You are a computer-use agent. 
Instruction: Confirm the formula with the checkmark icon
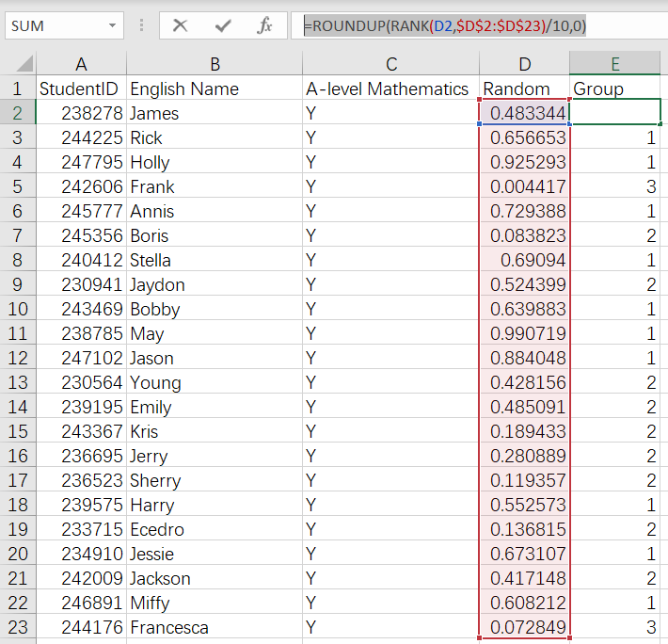coord(223,25)
